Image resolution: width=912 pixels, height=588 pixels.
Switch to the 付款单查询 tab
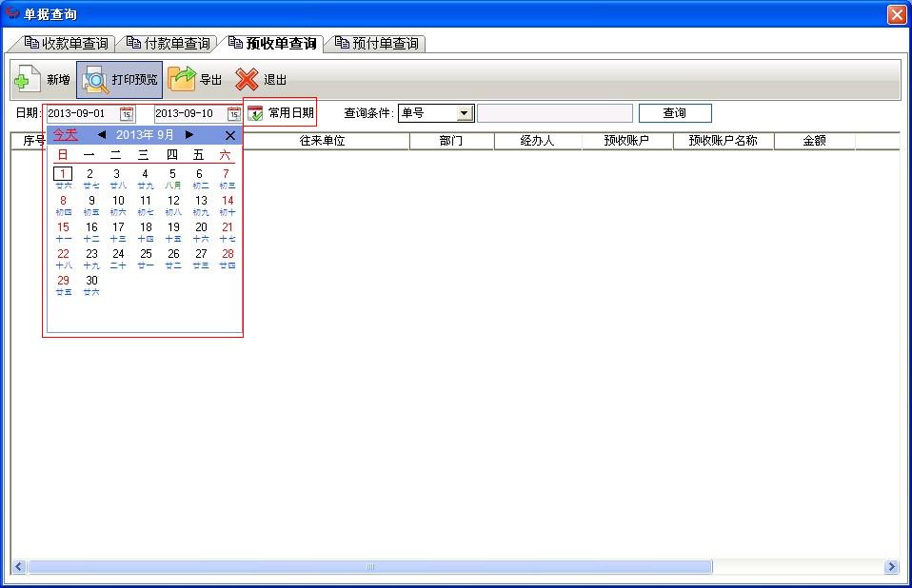[169, 44]
